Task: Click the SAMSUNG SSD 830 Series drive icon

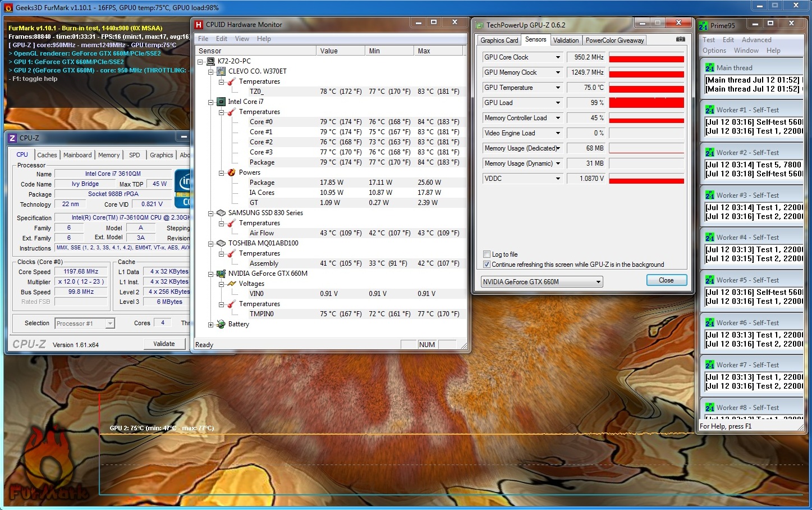Action: tap(221, 213)
